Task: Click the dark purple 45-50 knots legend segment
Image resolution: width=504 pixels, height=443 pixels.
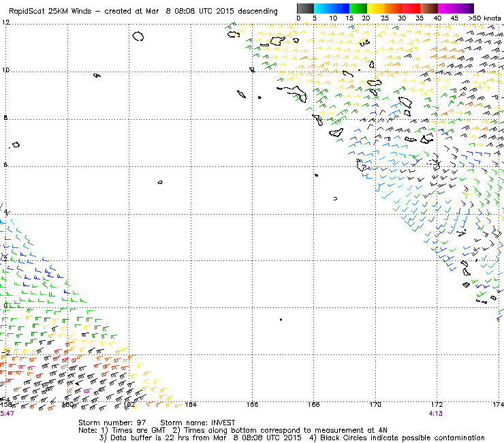Action: click(464, 8)
